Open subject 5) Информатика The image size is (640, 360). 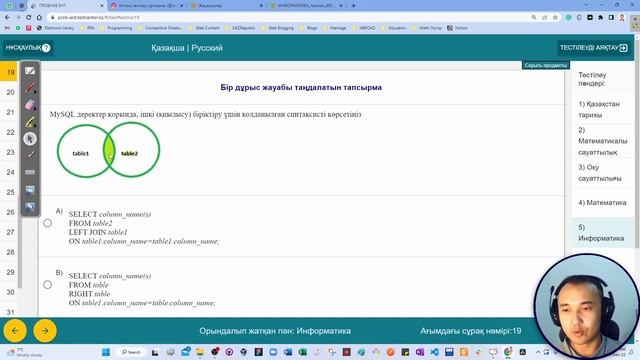pos(601,232)
